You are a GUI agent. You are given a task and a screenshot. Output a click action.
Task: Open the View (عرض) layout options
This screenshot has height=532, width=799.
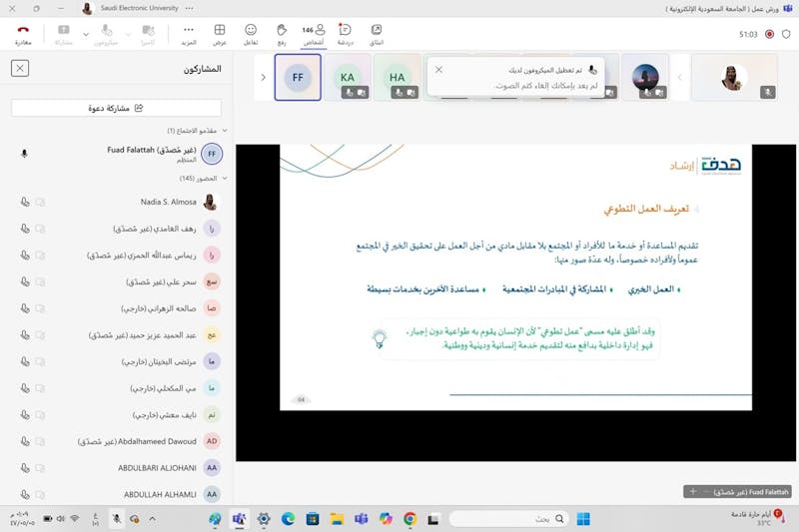click(x=220, y=35)
